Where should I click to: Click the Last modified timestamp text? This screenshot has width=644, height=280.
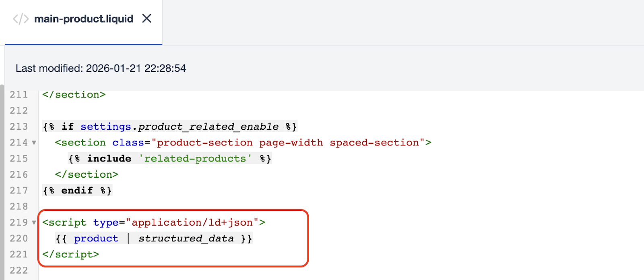tap(101, 68)
